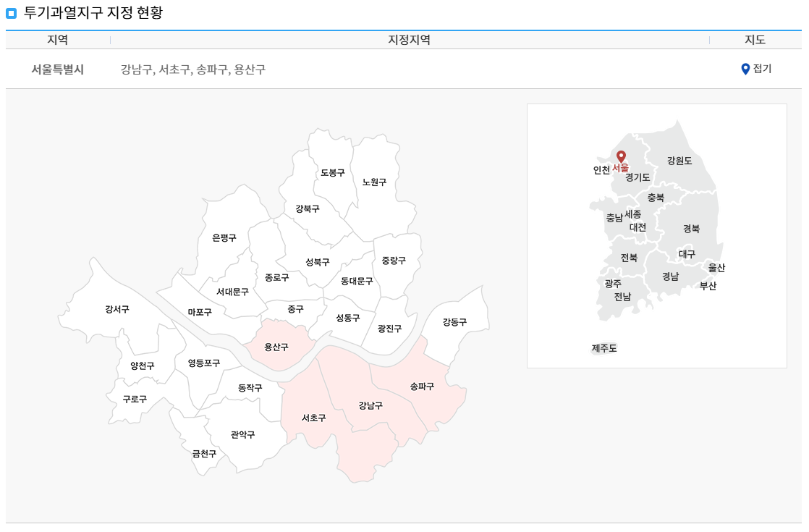Click the red 서울 marker pin on mini map

(x=622, y=156)
